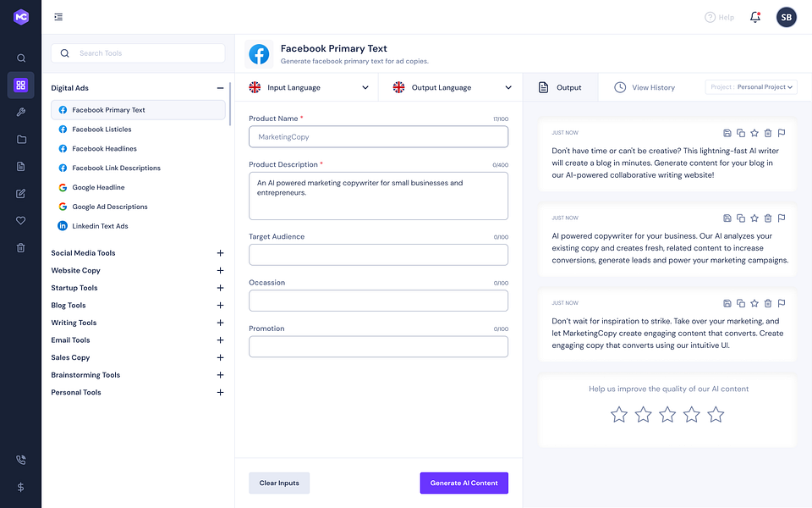Click the Generate AI Content button
Screen dimensions: 812x508
464,483
